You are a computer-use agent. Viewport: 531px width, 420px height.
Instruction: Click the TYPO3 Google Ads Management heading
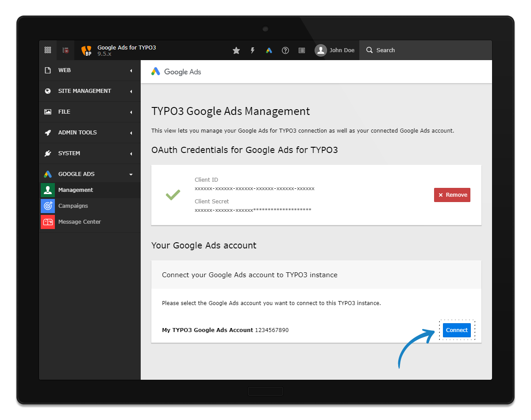pyautogui.click(x=231, y=111)
